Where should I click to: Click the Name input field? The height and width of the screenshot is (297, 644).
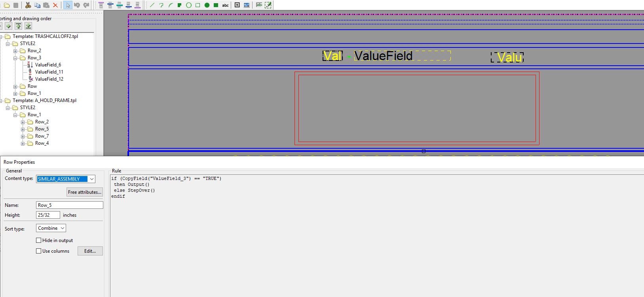(x=70, y=205)
